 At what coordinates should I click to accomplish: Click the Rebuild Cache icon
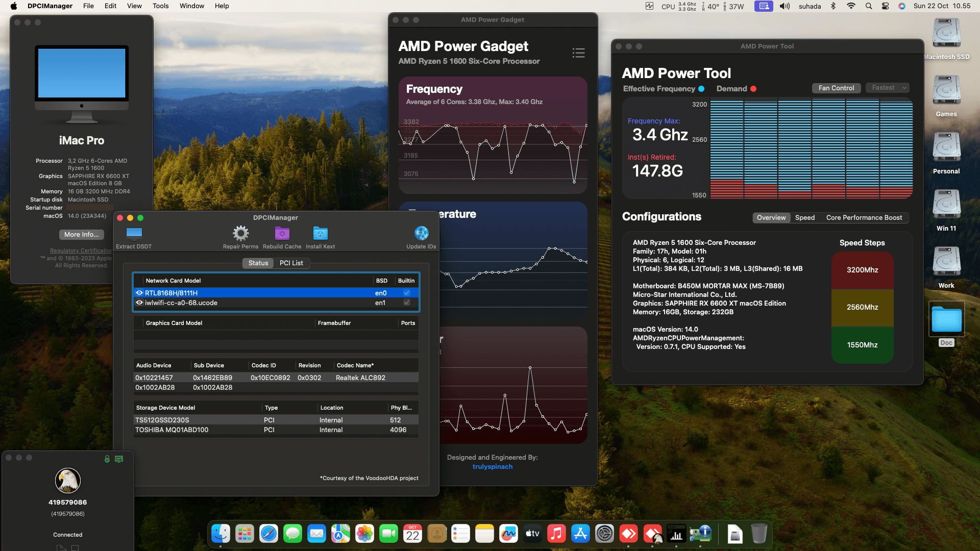click(281, 234)
